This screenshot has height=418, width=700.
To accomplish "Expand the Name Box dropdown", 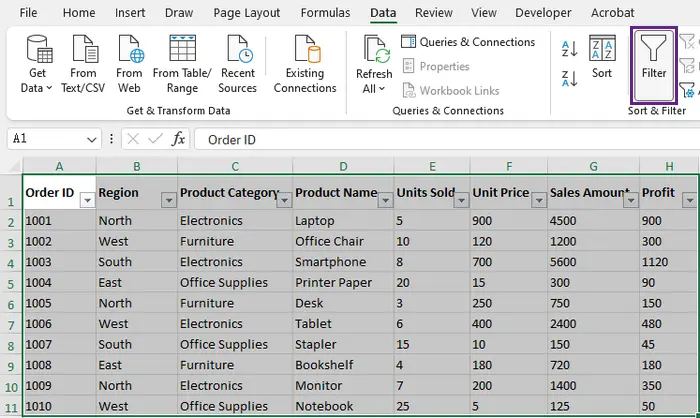I will [92, 140].
